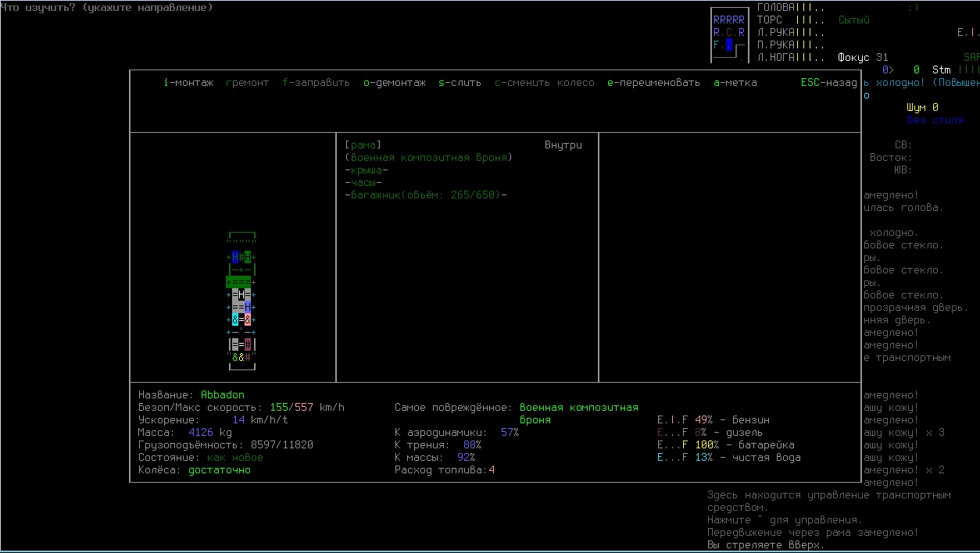Image resolution: width=980 pixels, height=553 pixels.
Task: Choose o-демонтаж remove action
Action: pos(395,83)
